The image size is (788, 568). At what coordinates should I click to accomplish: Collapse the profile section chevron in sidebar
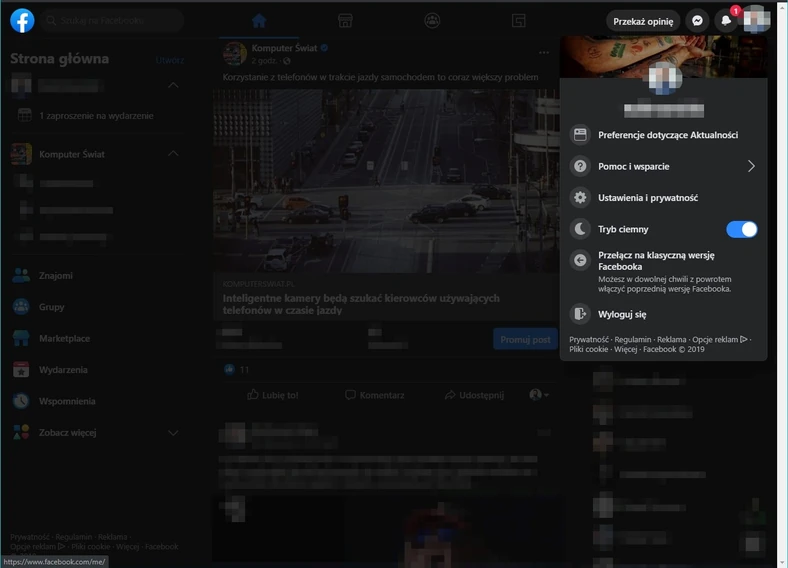tap(173, 85)
